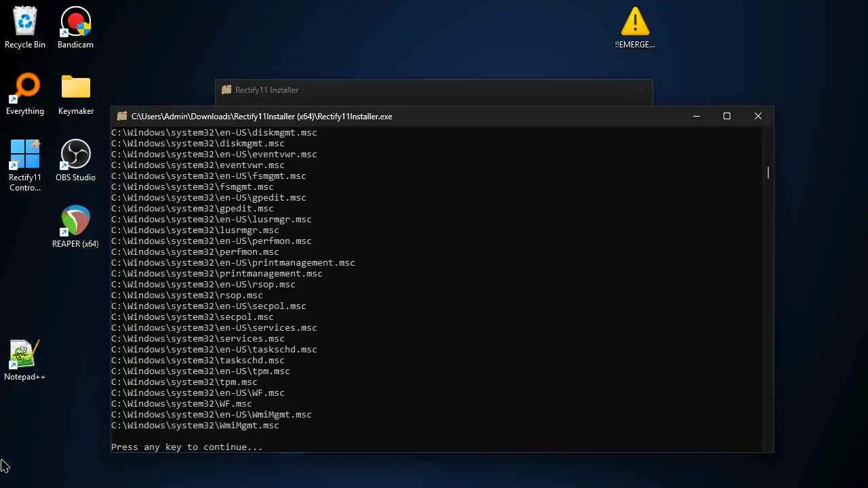The image size is (868, 488).
Task: Select the Everything search shortcut icon
Action: point(25,94)
